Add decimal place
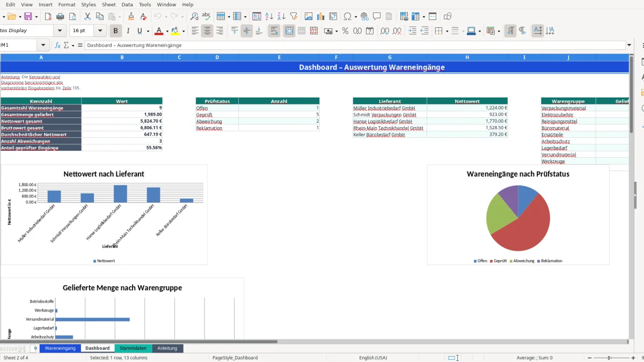Image resolution: width=644 pixels, height=362 pixels. 385,31
